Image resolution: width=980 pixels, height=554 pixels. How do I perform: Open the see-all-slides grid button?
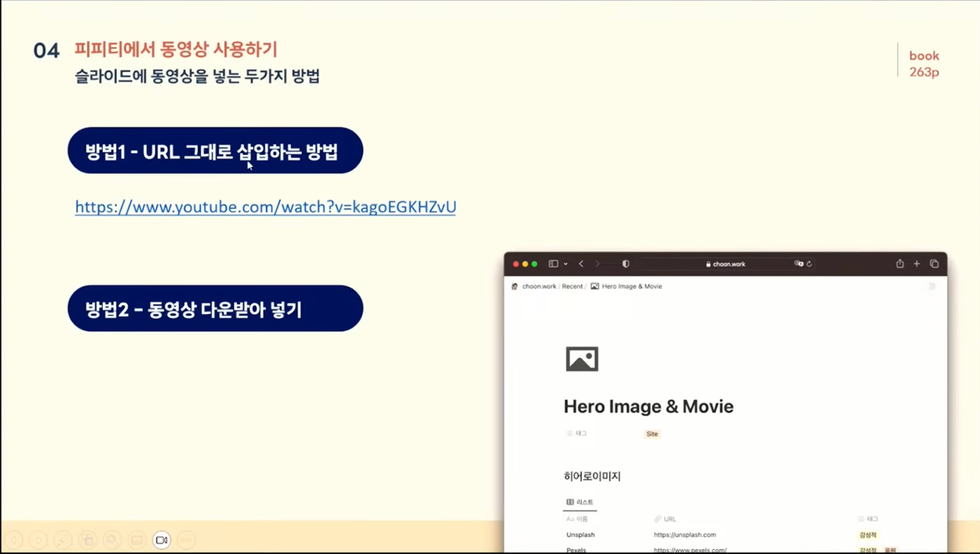point(88,540)
